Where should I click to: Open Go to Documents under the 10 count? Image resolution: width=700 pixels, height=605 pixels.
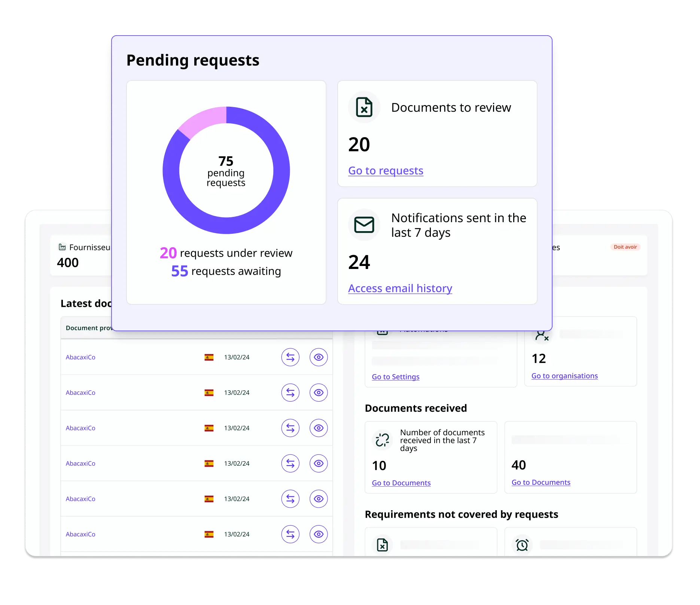pos(401,483)
